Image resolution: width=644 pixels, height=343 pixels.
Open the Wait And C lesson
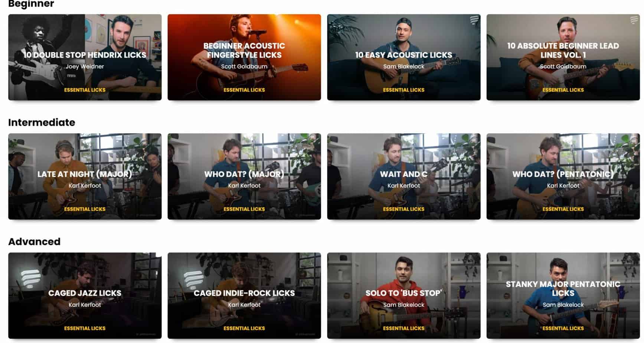[404, 176]
